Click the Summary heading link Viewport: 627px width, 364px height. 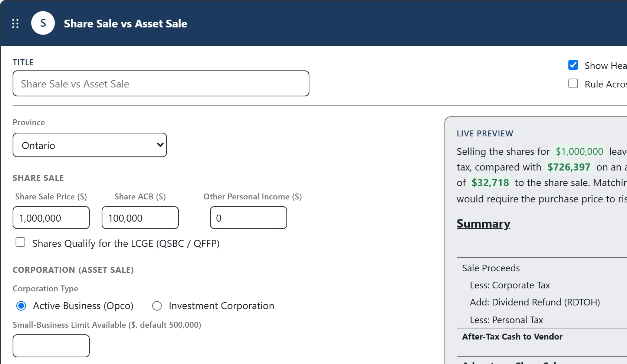pos(483,224)
